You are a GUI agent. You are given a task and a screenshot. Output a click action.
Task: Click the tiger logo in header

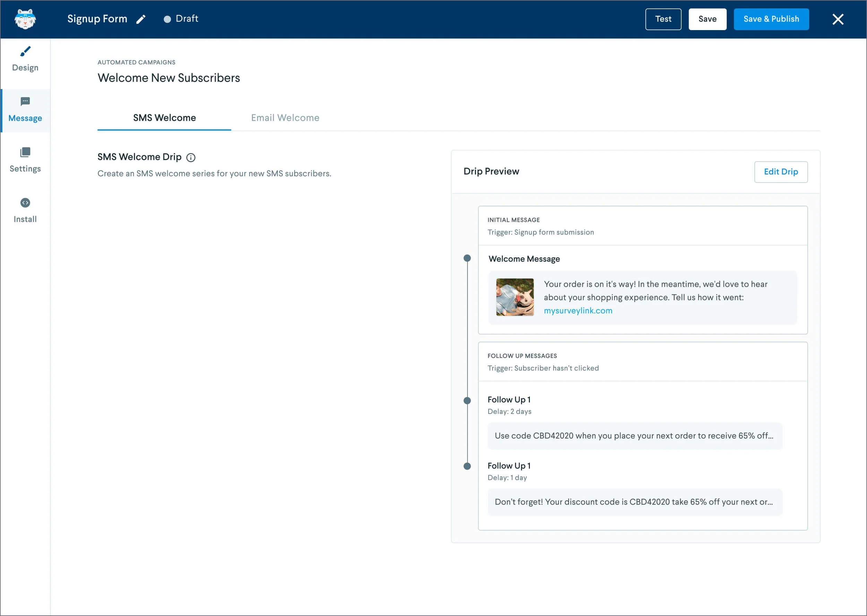(25, 19)
